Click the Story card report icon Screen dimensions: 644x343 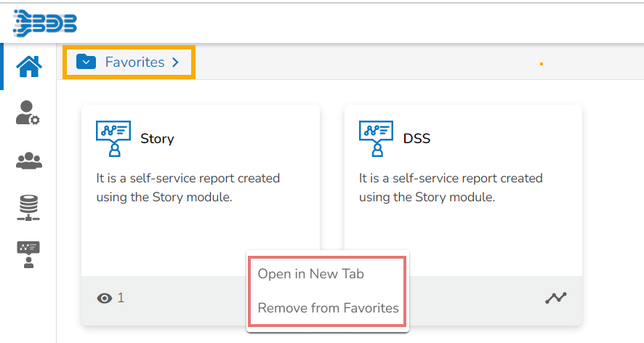pos(113,138)
